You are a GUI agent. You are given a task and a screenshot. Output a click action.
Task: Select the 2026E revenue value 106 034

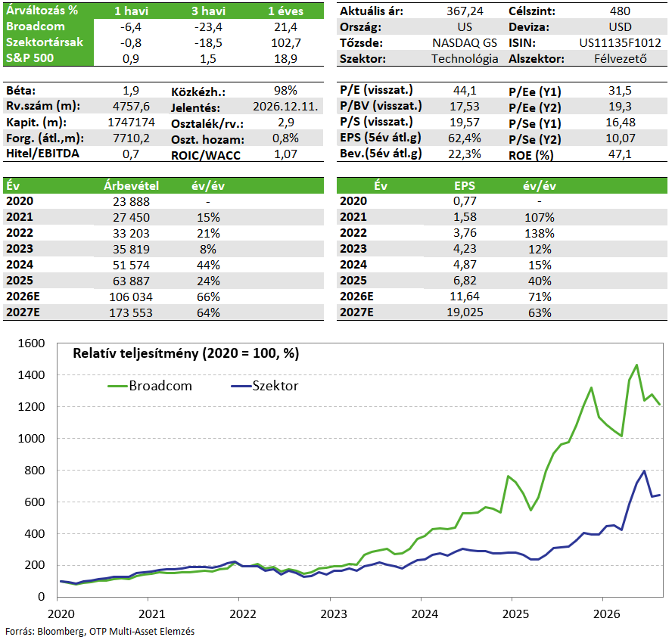point(131,297)
